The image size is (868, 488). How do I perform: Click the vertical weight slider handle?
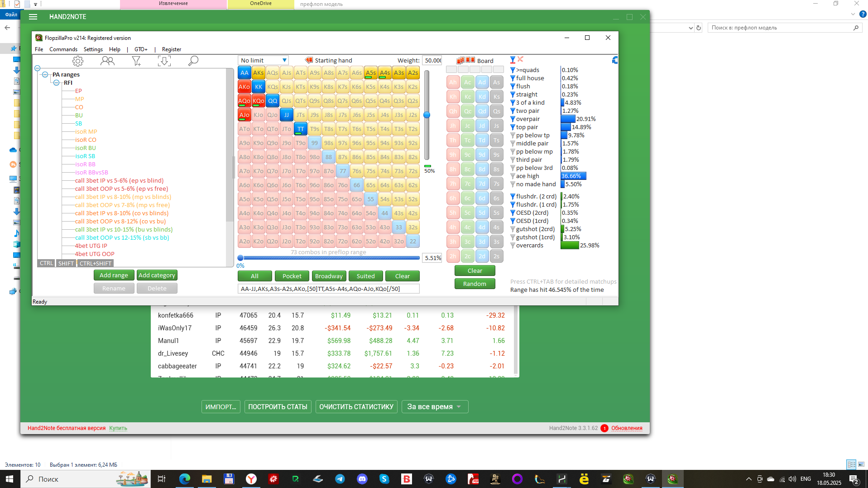tap(427, 115)
